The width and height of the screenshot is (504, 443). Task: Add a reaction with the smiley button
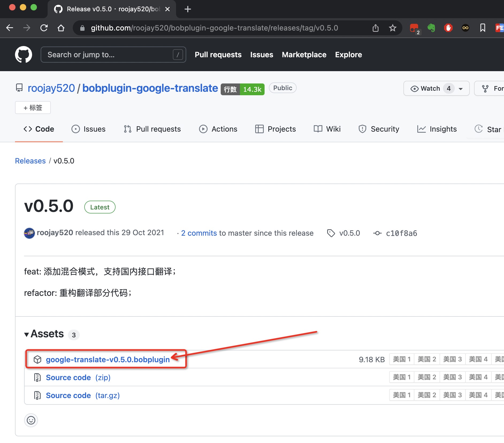coord(31,420)
